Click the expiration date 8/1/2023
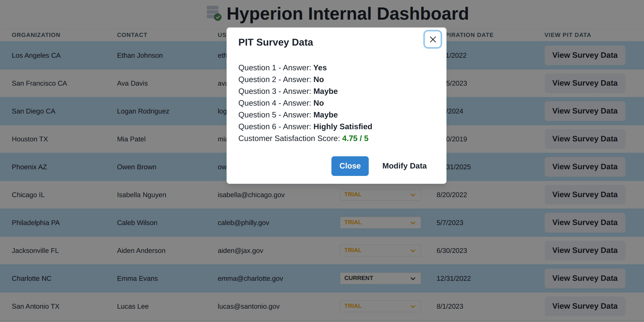 (x=450, y=306)
